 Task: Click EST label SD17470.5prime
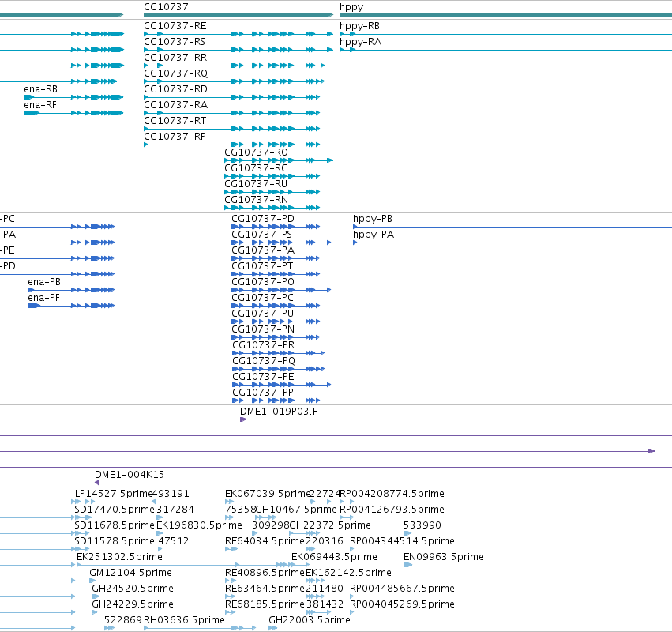[x=115, y=510]
